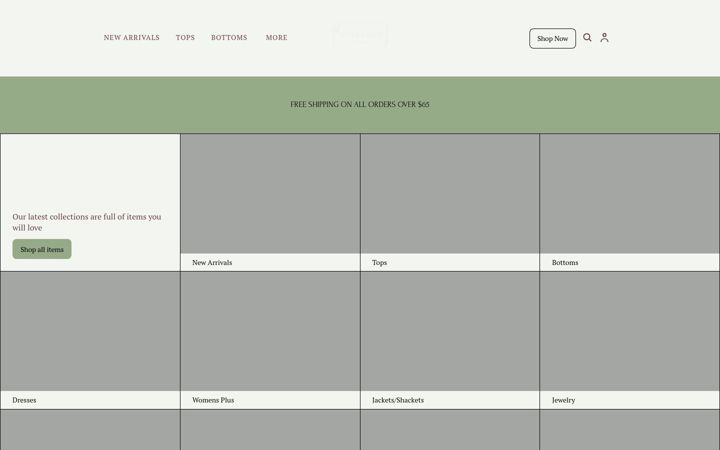Open the search icon in header
Viewport: 720px width, 450px height.
587,38
